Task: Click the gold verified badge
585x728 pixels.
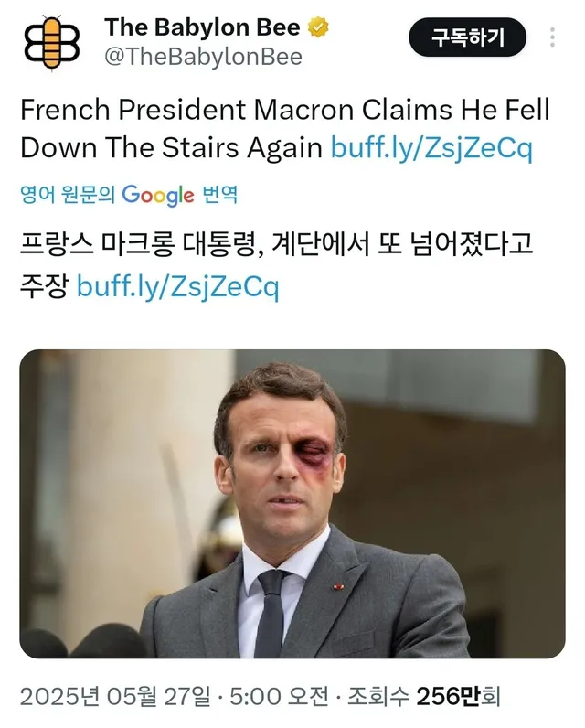Action: tap(318, 28)
